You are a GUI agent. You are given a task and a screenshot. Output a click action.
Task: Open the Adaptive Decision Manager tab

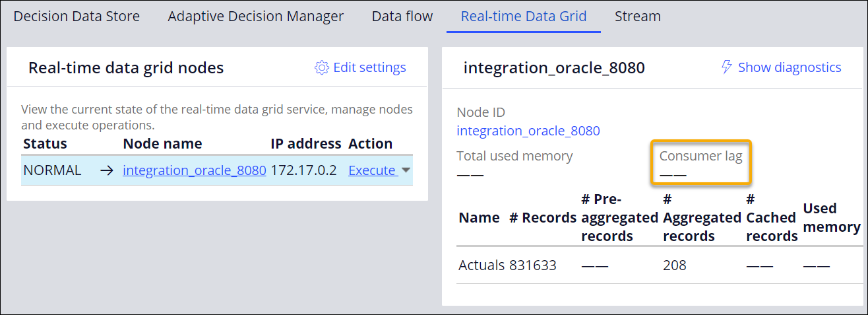coord(255,17)
